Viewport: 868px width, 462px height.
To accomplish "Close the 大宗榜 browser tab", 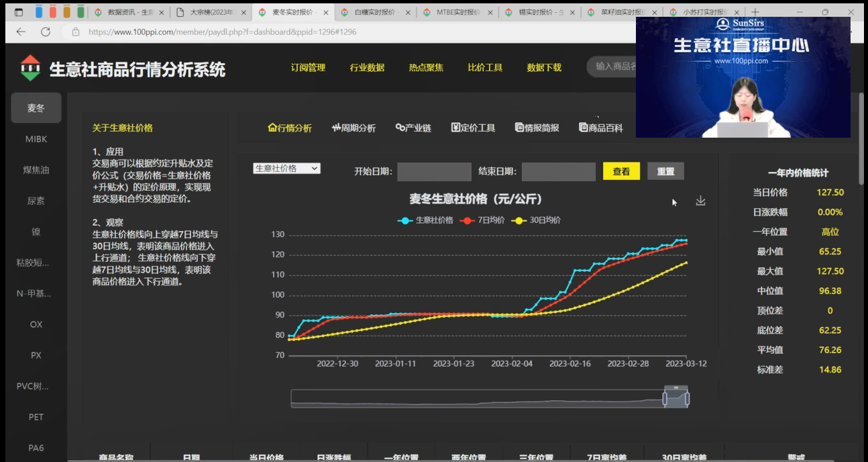I will point(243,13).
